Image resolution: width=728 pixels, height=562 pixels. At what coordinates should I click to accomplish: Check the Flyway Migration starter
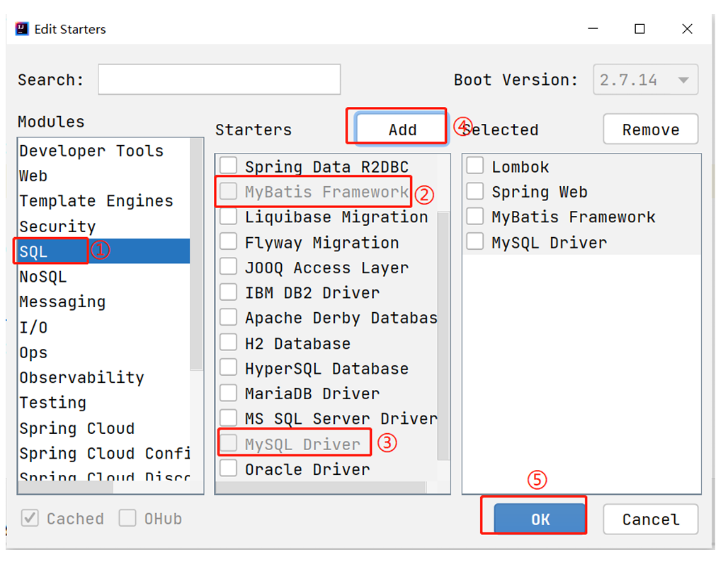pos(228,241)
